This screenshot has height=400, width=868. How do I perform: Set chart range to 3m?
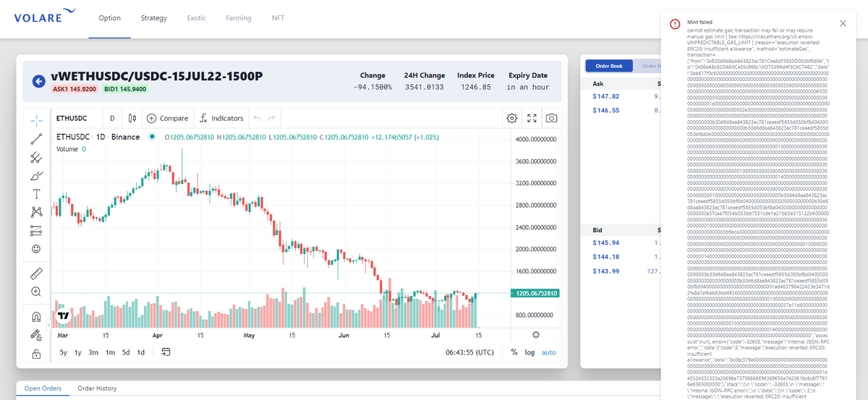(93, 352)
